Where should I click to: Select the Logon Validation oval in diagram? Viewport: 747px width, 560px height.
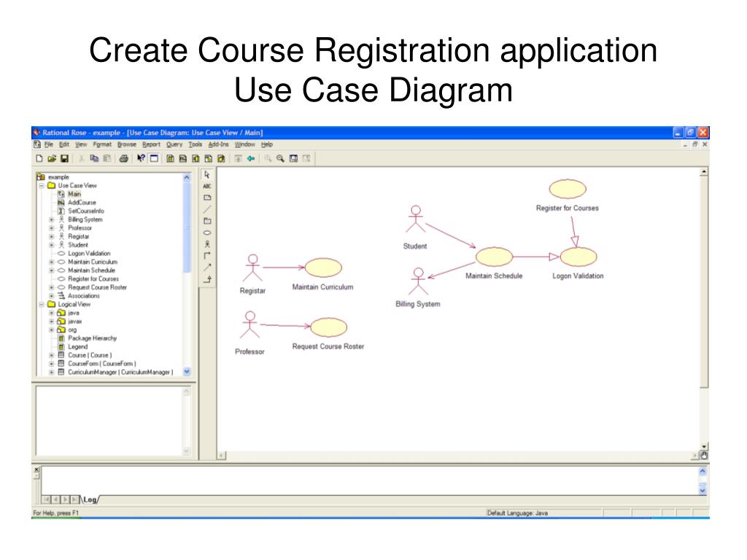tap(578, 257)
